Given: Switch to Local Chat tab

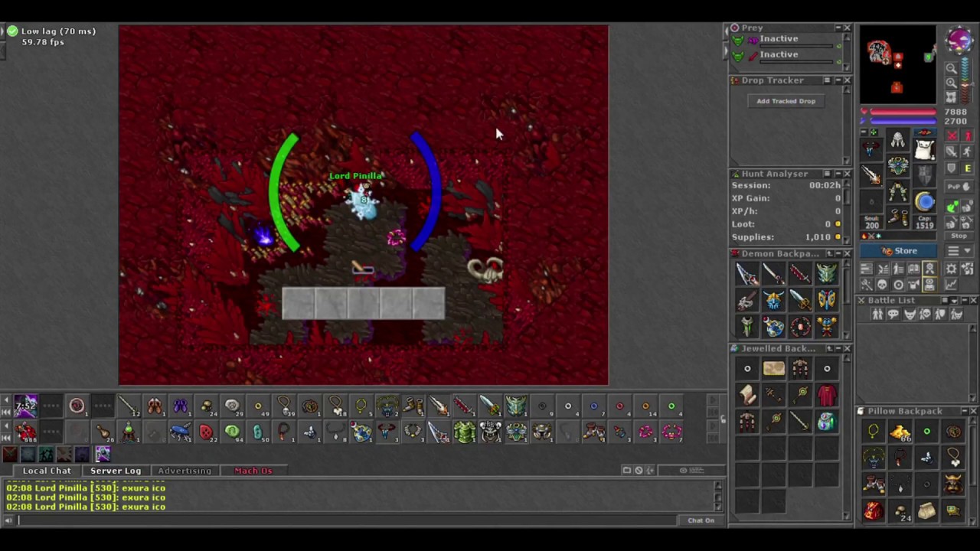Looking at the screenshot, I should point(47,471).
